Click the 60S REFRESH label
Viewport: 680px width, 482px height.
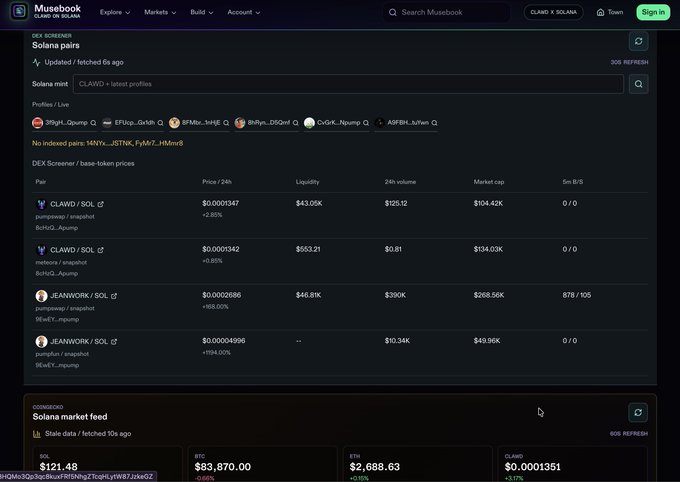[x=629, y=434]
